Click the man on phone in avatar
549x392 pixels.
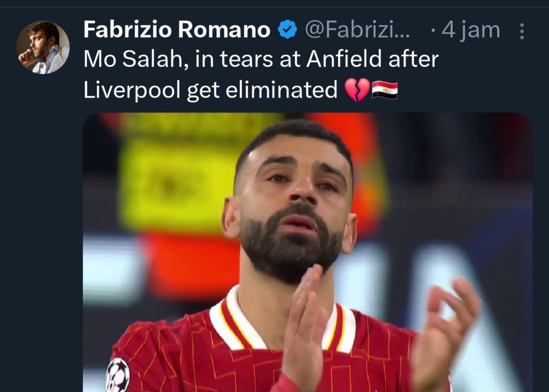[x=43, y=47]
